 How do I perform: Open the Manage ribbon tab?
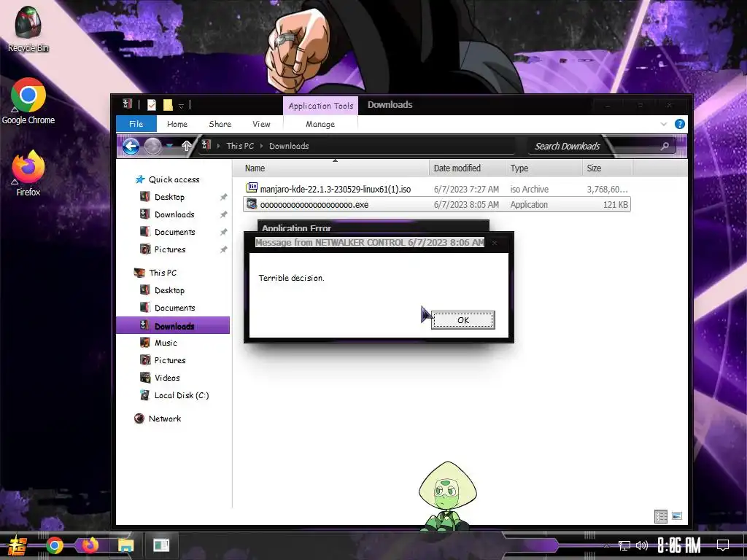click(x=320, y=124)
